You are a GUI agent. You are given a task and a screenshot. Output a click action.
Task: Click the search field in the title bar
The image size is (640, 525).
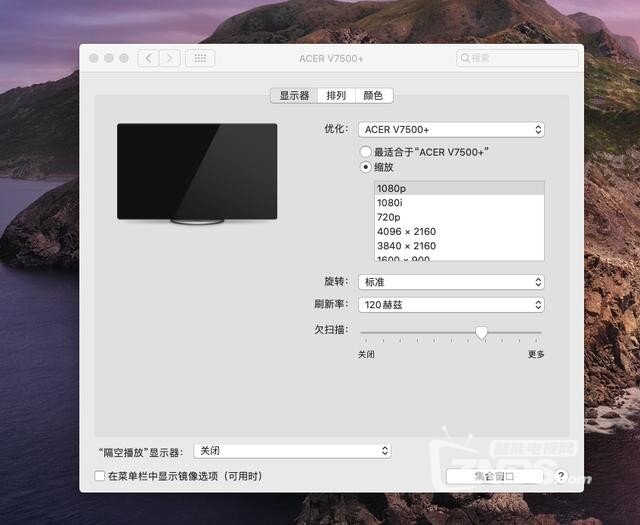[x=517, y=58]
